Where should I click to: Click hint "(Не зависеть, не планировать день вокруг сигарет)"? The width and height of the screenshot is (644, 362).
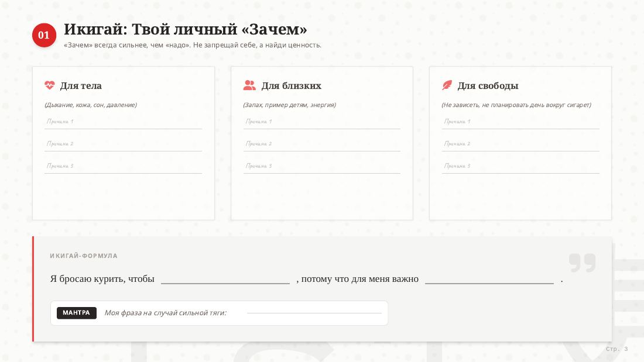tap(516, 105)
